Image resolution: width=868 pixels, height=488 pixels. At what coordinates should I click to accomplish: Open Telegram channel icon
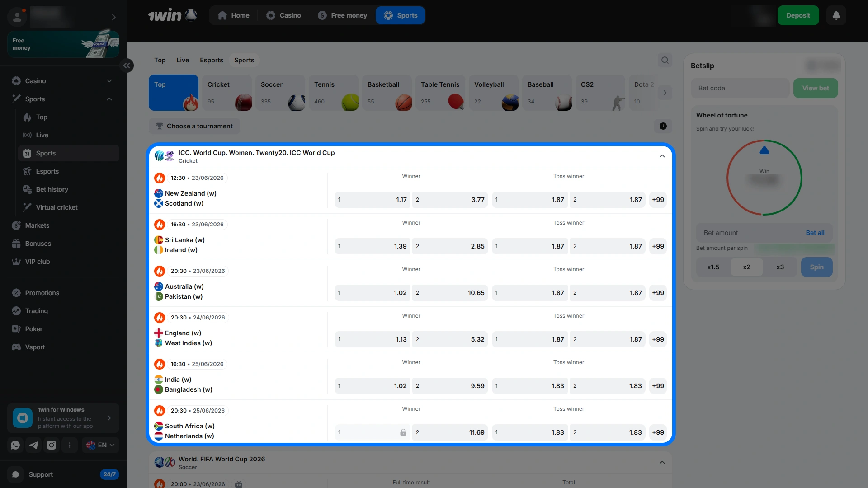click(x=33, y=445)
